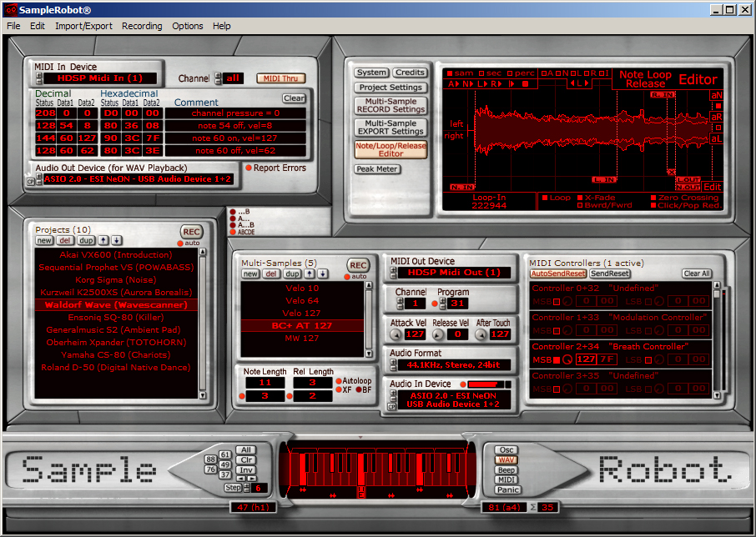The height and width of the screenshot is (537, 756).
Task: Turn the Attack Vel knob
Action: 396,334
